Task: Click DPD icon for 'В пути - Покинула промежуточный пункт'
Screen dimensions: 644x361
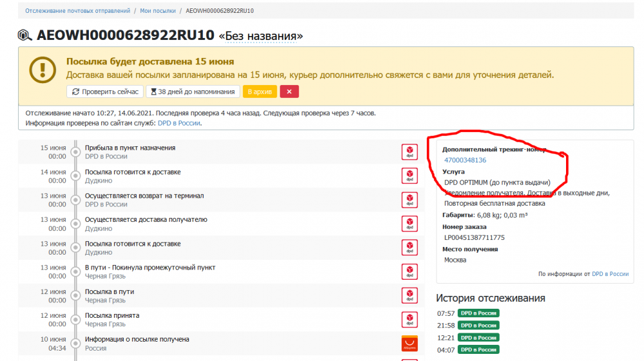Action: pos(409,271)
